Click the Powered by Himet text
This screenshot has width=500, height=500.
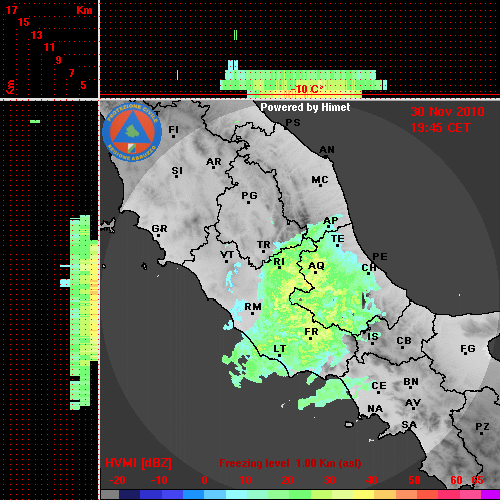[x=305, y=107]
